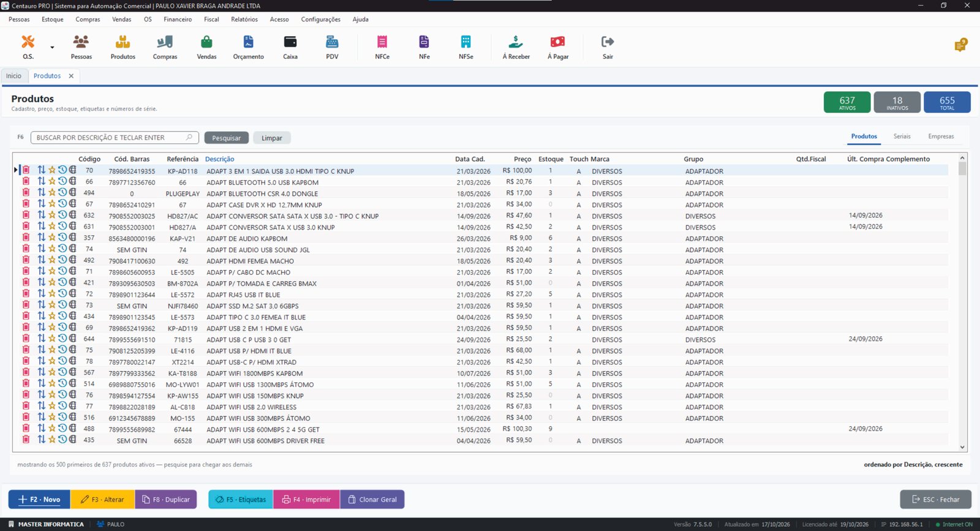This screenshot has height=531, width=980.
Task: Open the Compras toolbar icon
Action: click(165, 47)
